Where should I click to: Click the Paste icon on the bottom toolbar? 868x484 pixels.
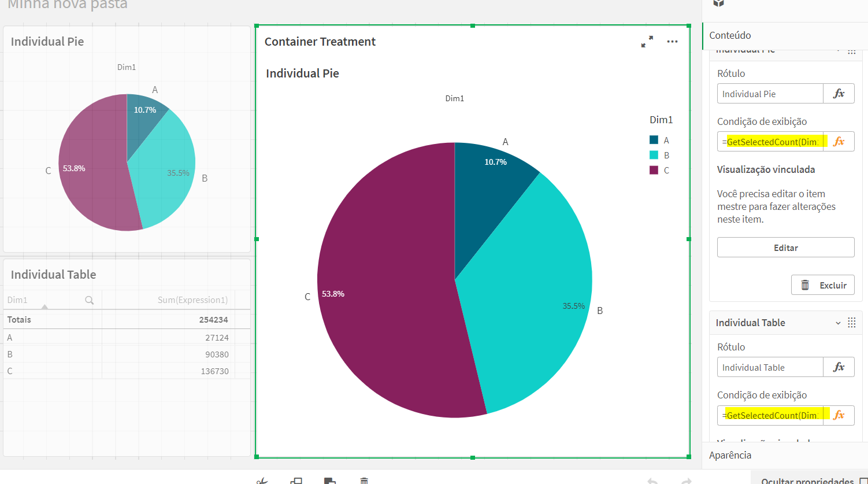click(329, 480)
